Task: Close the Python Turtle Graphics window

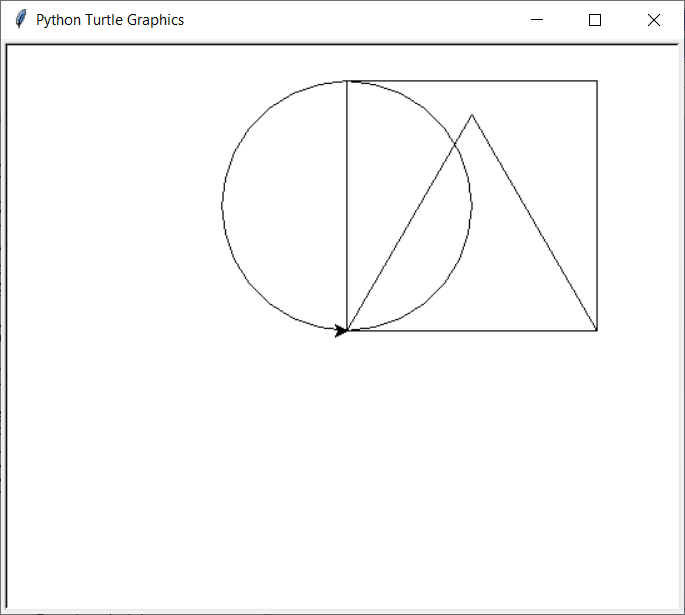Action: coord(654,20)
